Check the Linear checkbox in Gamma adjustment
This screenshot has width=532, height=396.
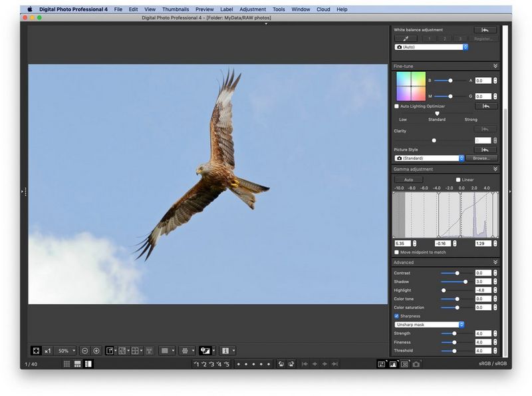(458, 180)
